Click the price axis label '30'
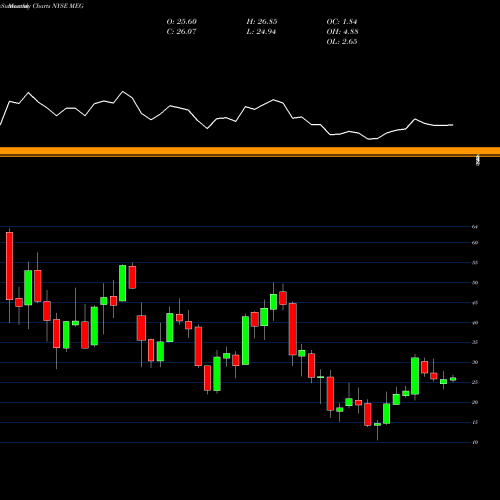The image size is (500, 500). (x=475, y=363)
